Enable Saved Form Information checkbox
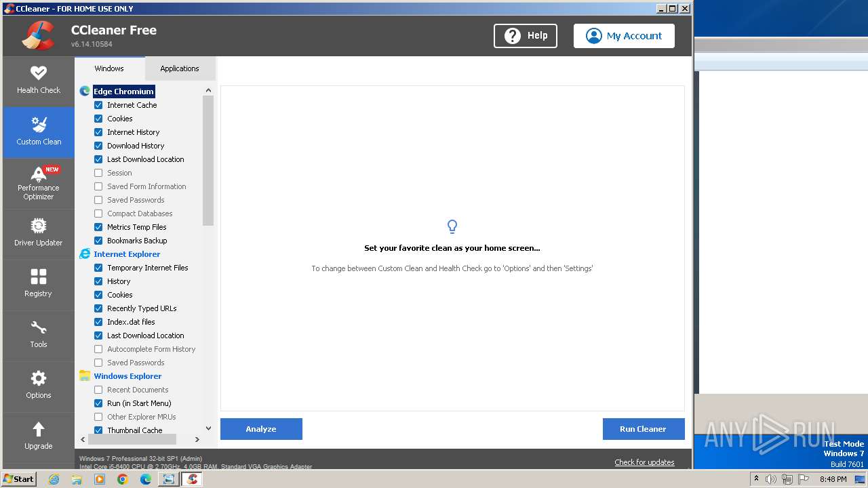Image resolution: width=868 pixels, height=488 pixels. click(x=98, y=186)
